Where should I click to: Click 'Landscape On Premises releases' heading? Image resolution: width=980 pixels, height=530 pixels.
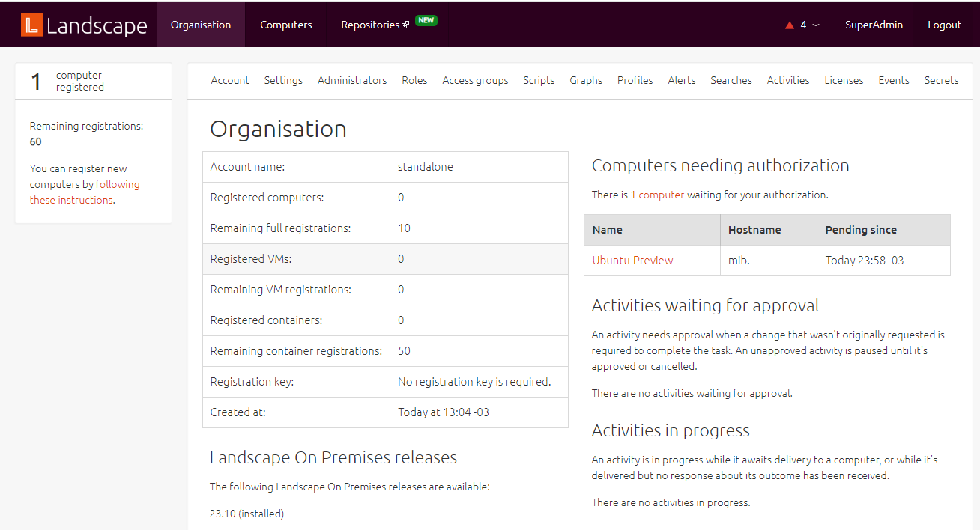[333, 457]
